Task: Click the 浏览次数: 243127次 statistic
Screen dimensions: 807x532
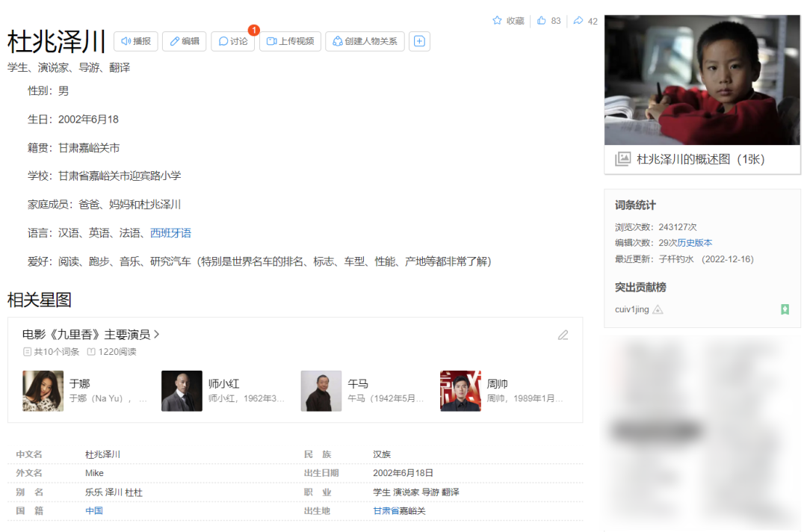Action: pos(656,227)
